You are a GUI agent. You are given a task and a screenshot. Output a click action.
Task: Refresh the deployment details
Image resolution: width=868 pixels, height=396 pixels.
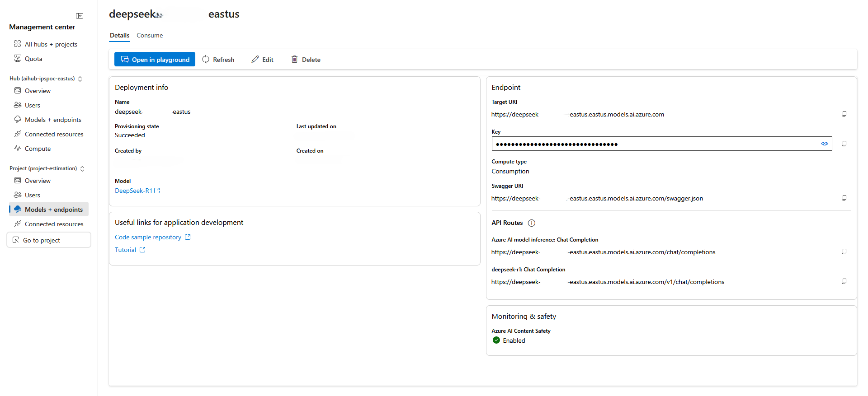[218, 59]
